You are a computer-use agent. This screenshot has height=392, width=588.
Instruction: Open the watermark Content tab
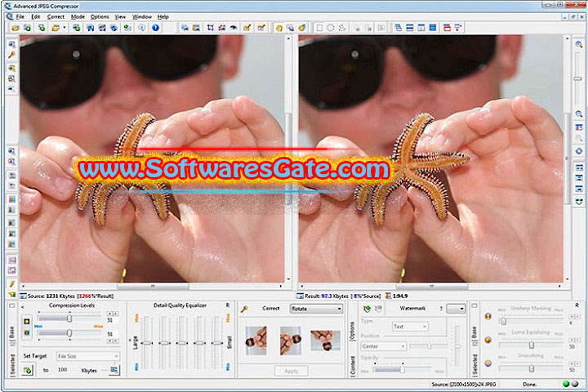point(352,366)
